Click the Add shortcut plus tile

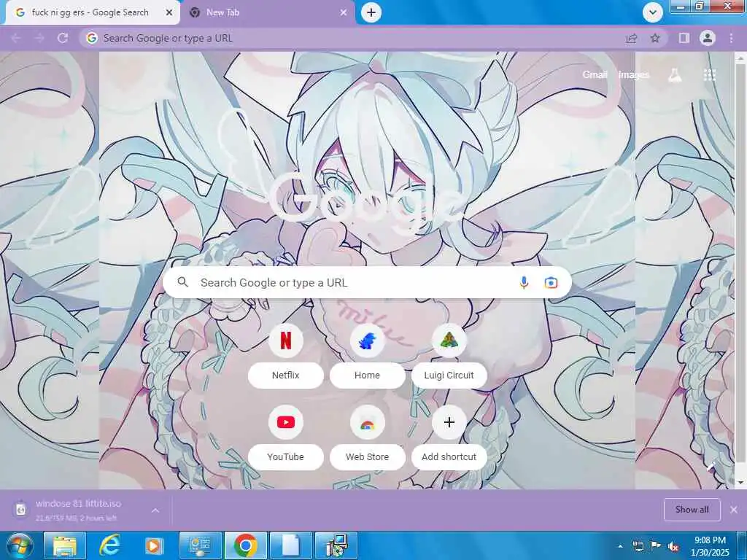(449, 422)
